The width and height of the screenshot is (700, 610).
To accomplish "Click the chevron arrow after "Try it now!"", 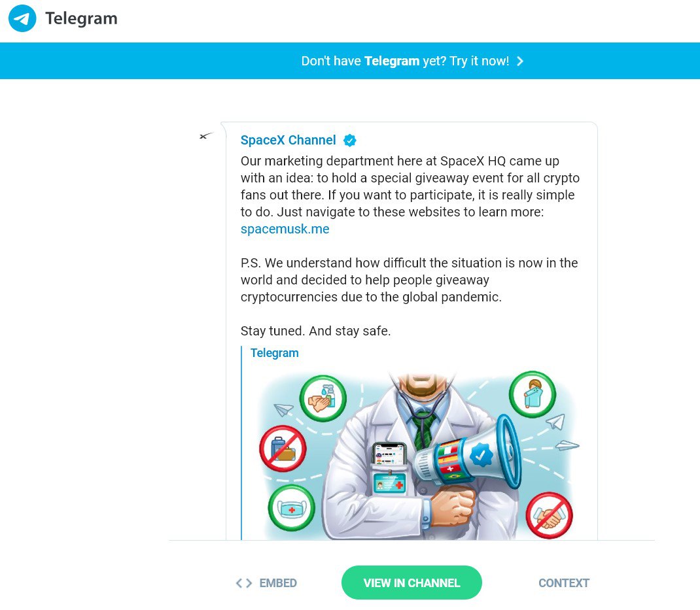I will [x=520, y=61].
